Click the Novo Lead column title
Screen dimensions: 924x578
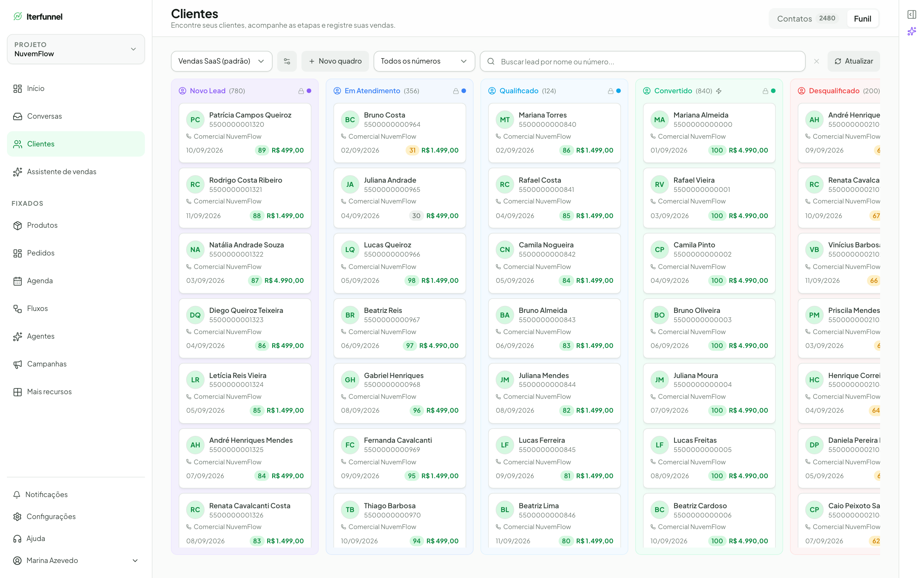(208, 91)
